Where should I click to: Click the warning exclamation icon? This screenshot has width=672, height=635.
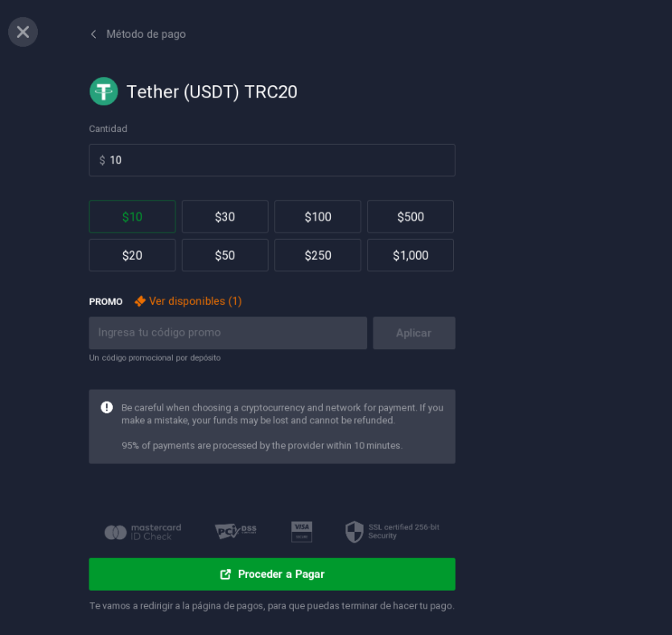tap(107, 407)
